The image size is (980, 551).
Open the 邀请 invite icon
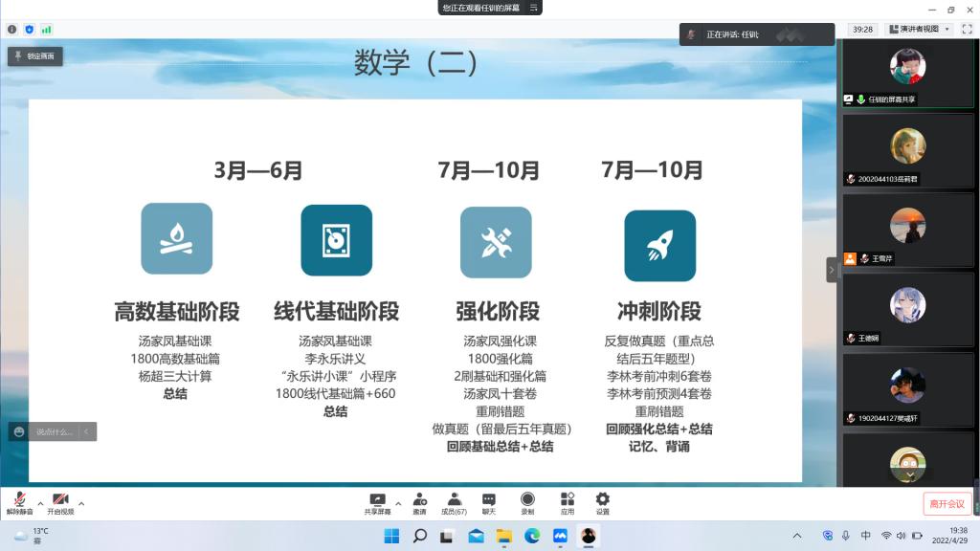419,501
